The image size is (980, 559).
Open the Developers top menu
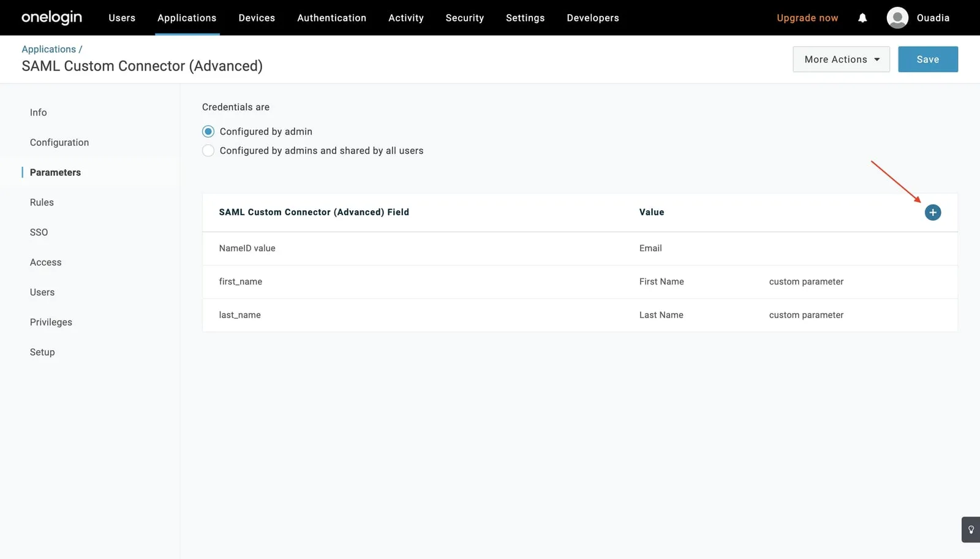click(593, 18)
